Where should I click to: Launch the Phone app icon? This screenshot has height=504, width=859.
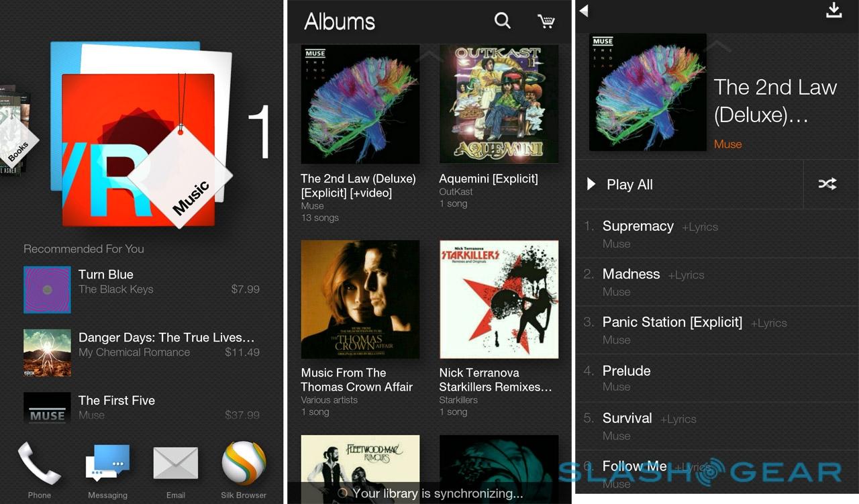point(39,463)
